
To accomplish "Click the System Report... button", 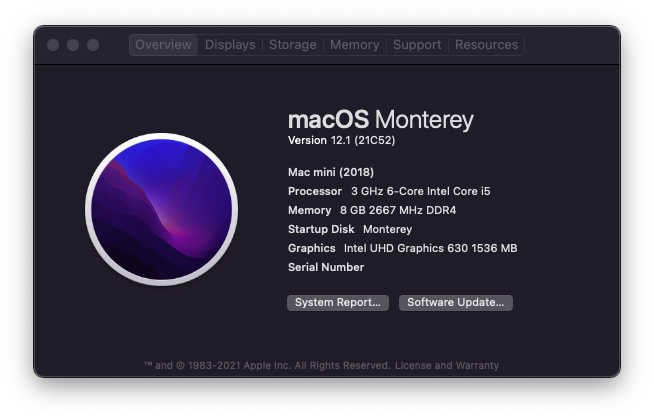I will coord(338,303).
